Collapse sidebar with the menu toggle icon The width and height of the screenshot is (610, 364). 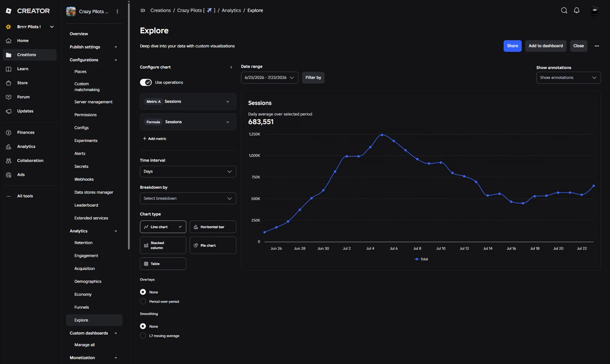coord(143,10)
